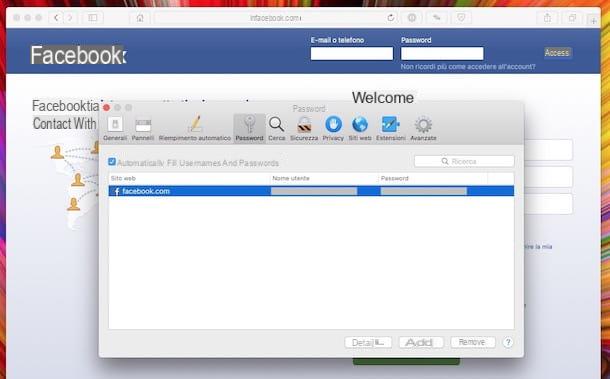610x379 pixels.
Task: Reload the page in address bar
Action: pos(391,18)
